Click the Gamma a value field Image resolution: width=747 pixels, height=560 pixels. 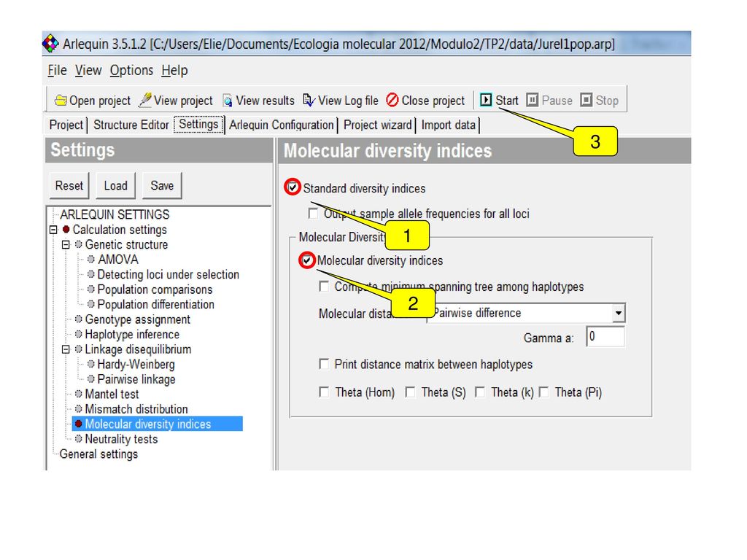pos(605,337)
